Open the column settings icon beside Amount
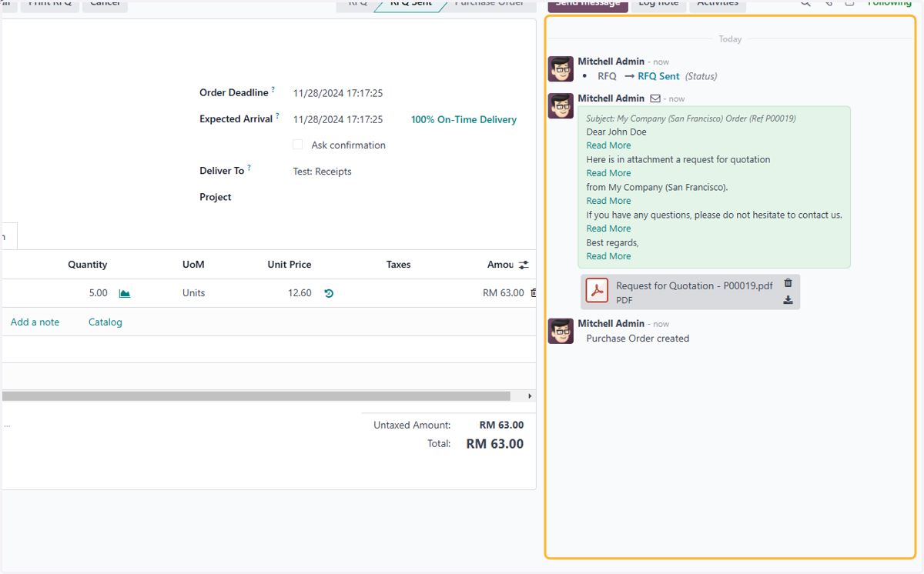Screen dimensions: 924x574 click(524, 265)
